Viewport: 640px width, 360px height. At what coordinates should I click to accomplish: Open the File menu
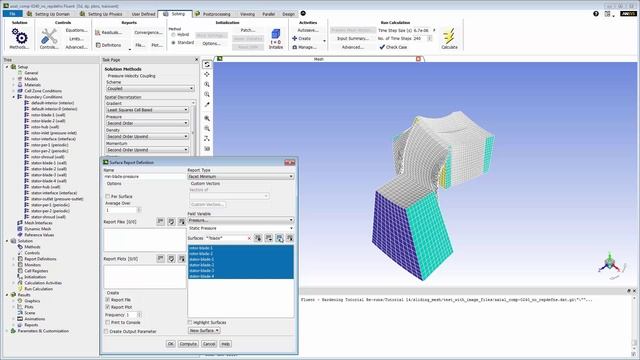[x=13, y=14]
